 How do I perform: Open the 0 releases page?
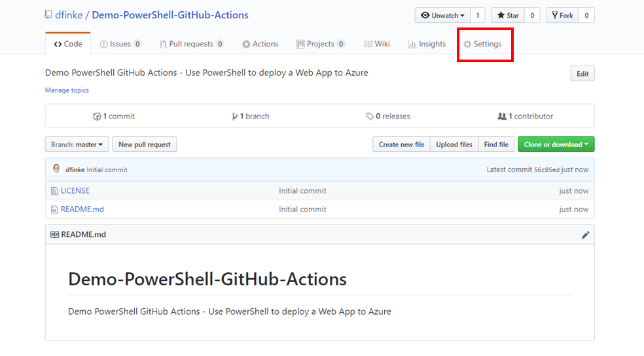(388, 116)
